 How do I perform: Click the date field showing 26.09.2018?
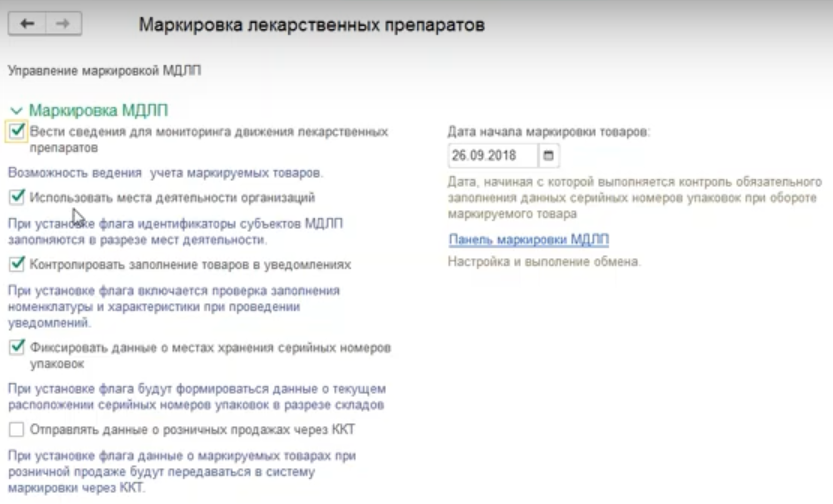click(x=490, y=156)
